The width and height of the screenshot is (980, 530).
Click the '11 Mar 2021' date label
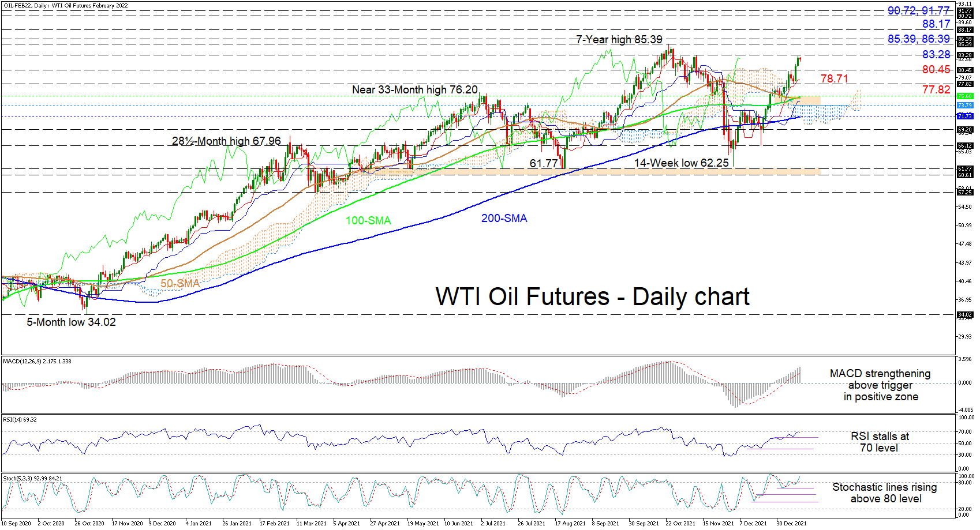click(x=311, y=524)
